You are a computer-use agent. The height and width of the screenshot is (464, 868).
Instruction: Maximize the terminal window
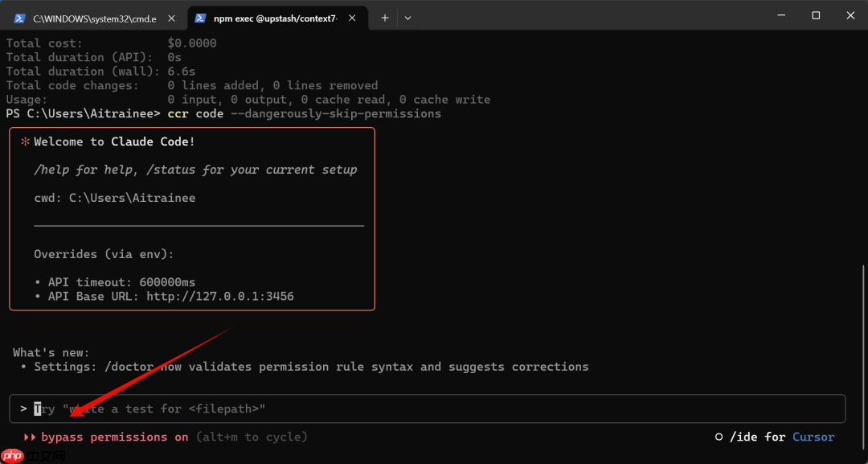(815, 15)
